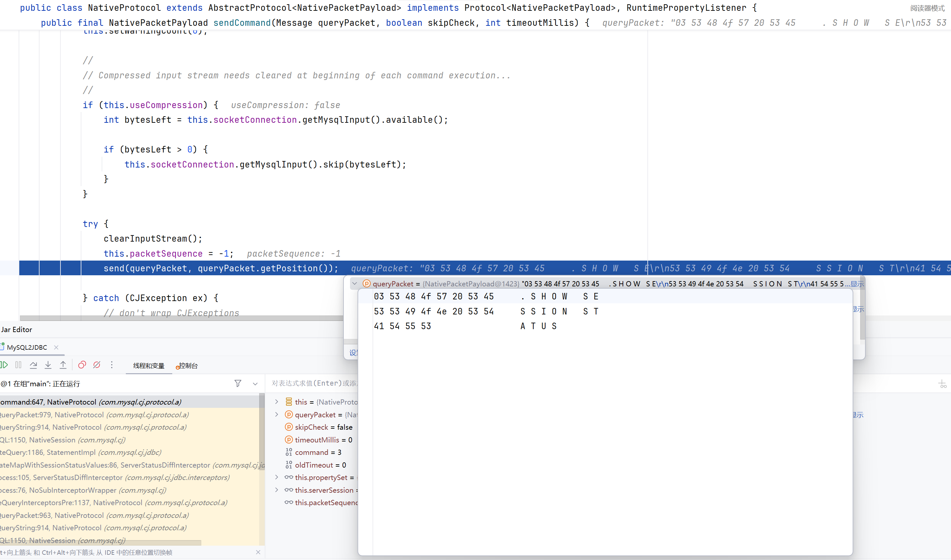This screenshot has height=560, width=951.
Task: Select frame eQueryInterceptorsPre:1137, NativeProtocol
Action: tap(130, 503)
